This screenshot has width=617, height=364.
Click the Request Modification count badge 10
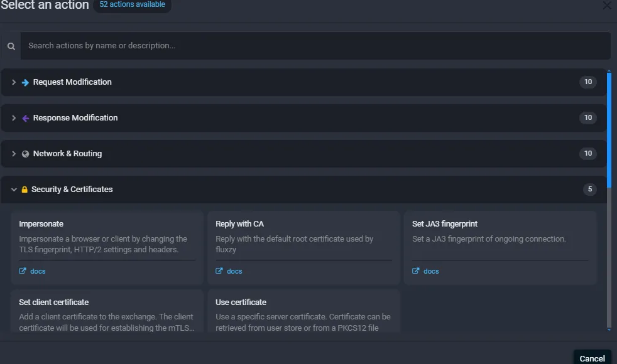tap(588, 82)
